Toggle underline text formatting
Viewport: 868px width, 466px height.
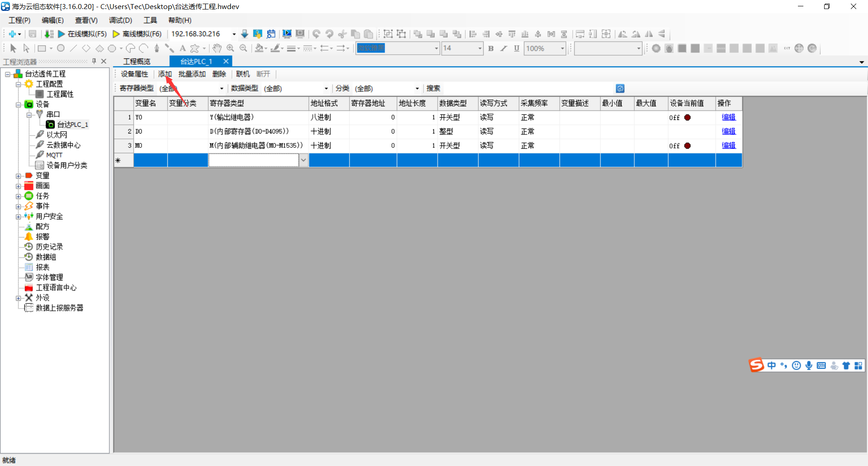click(x=516, y=48)
